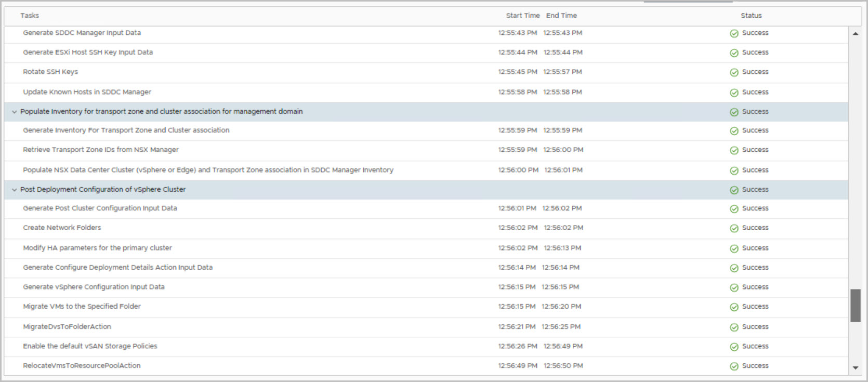This screenshot has width=868, height=382.
Task: Click success icon for Rotate SSH Keys
Action: click(x=734, y=72)
